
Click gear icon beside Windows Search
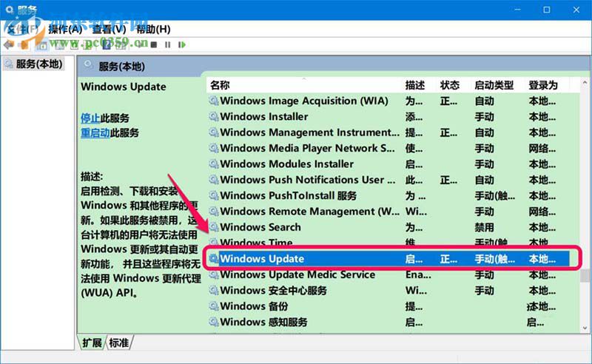pos(214,227)
